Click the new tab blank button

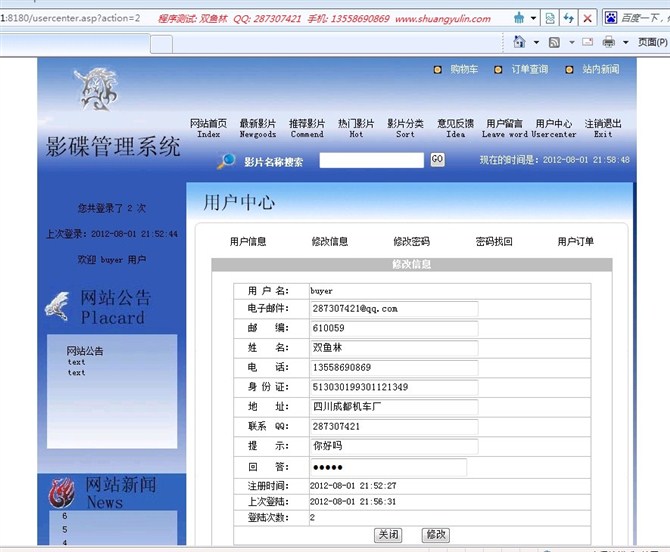click(162, 44)
